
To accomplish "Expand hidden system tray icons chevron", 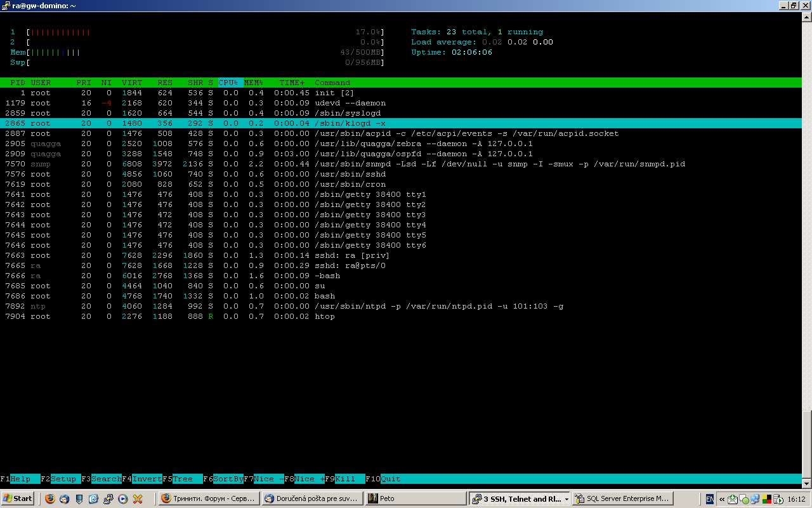I will (x=722, y=499).
